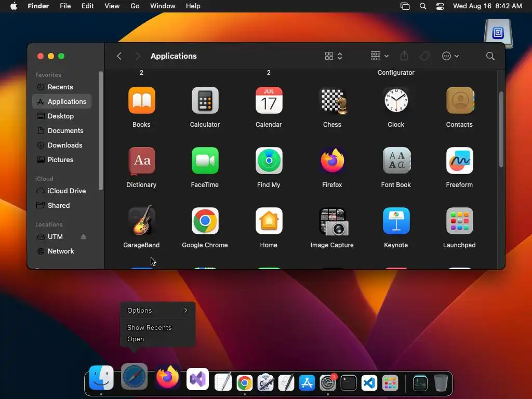Viewport: 532px width, 399px height.
Task: Select Launchpad in the Applications folder
Action: point(459,221)
